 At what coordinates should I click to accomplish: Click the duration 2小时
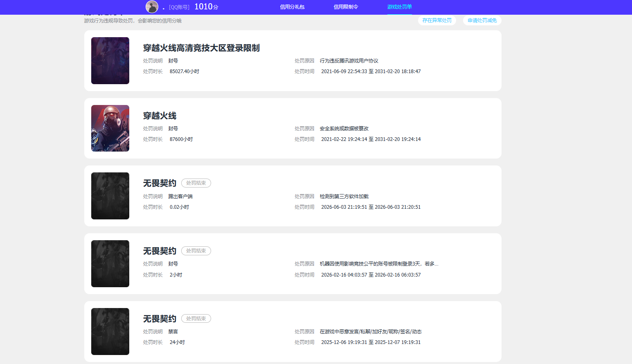176,275
